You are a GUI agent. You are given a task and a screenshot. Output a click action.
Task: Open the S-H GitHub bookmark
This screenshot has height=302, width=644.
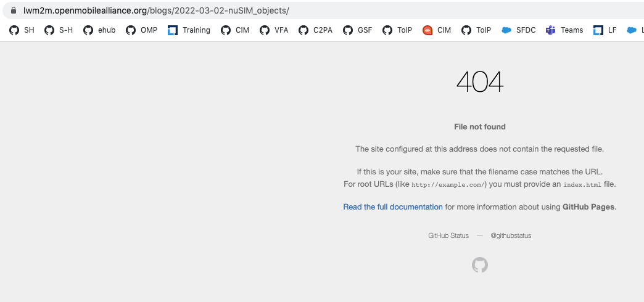(x=59, y=30)
